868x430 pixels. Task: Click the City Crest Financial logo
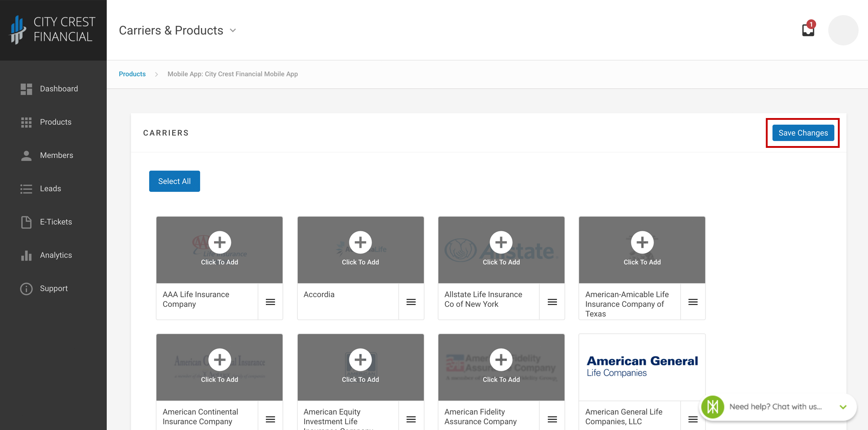[x=52, y=30]
